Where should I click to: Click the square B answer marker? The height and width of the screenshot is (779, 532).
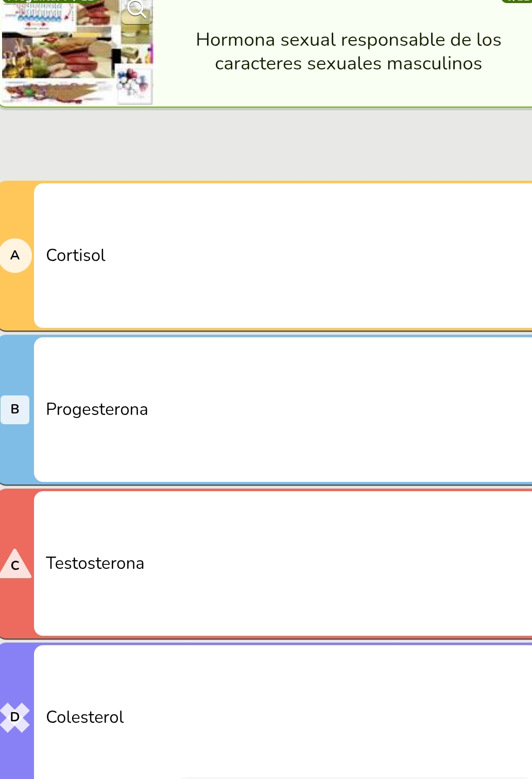[15, 409]
